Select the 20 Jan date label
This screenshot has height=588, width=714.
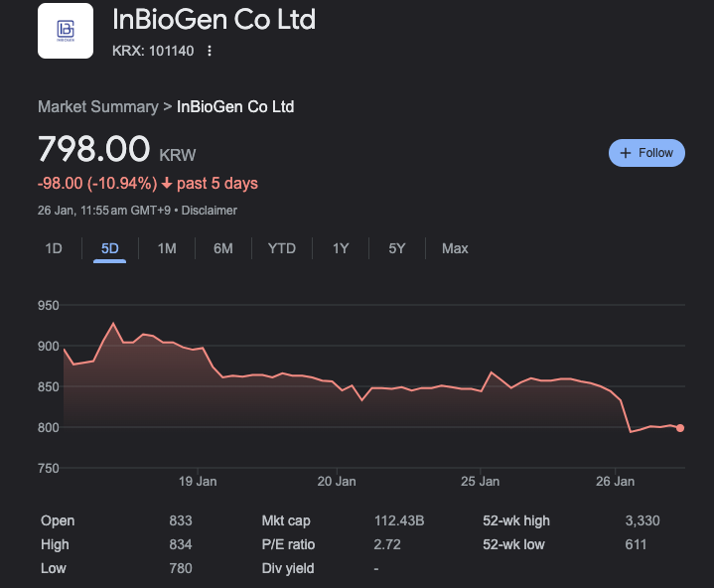pos(337,482)
